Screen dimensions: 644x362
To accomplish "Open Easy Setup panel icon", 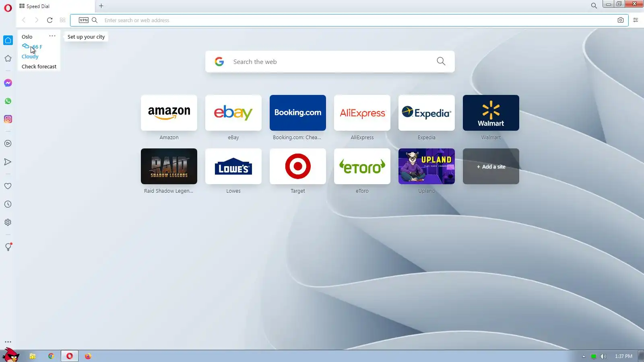I will tap(636, 20).
